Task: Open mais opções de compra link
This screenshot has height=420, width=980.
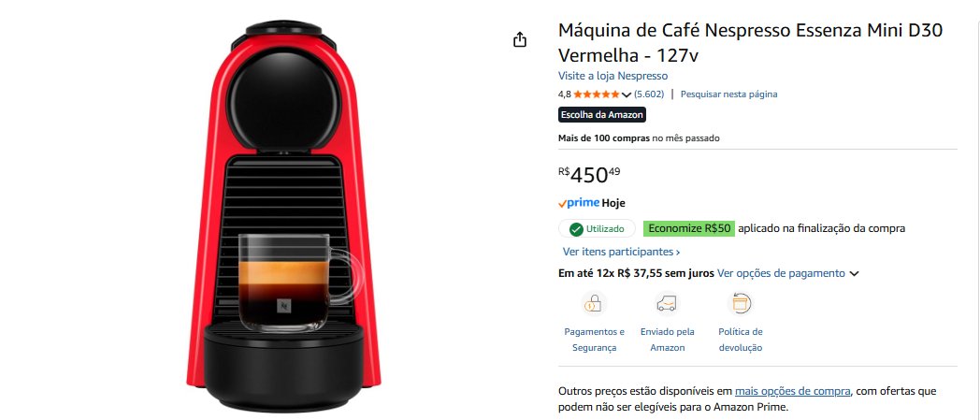Action: [792, 391]
